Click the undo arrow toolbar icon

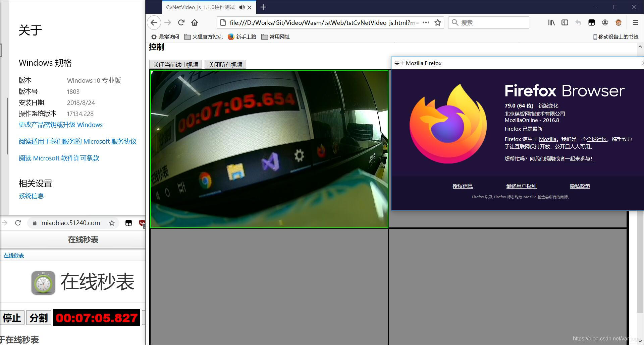point(578,22)
